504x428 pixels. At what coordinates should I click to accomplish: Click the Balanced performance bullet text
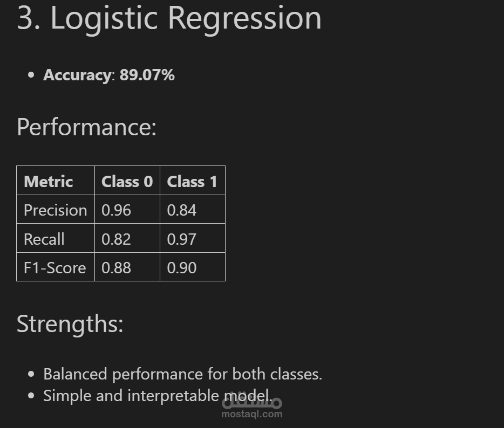click(182, 375)
